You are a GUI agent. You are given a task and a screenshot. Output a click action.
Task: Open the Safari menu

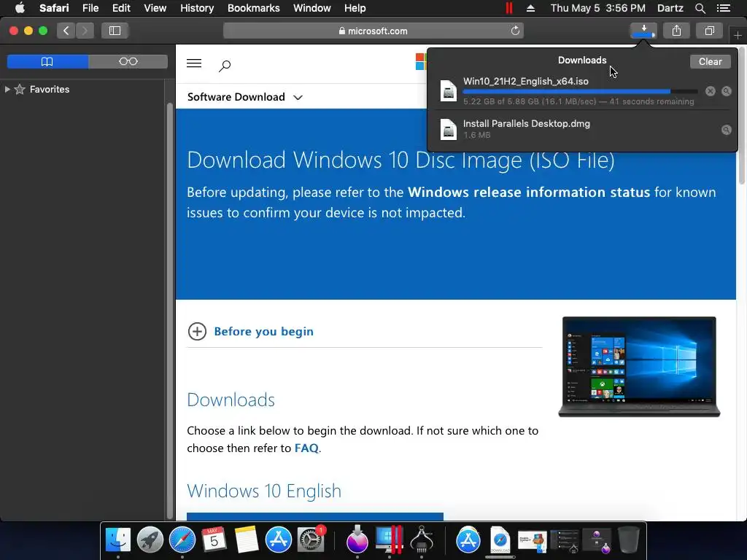point(54,8)
